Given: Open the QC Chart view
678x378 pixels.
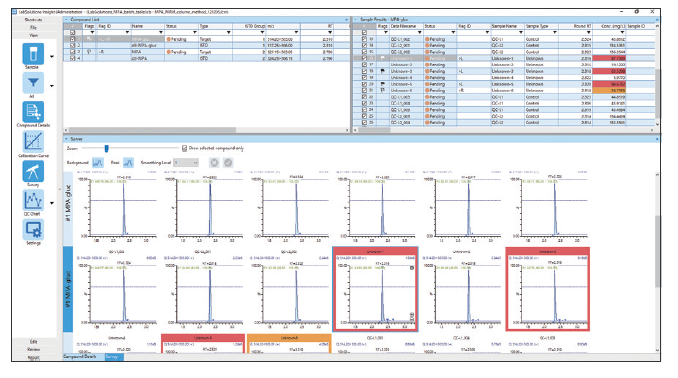Looking at the screenshot, I should (x=33, y=200).
